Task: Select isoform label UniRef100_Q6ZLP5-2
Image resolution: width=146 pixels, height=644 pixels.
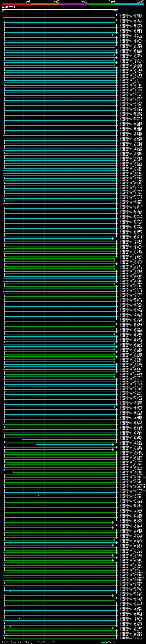Action: pos(132,454)
